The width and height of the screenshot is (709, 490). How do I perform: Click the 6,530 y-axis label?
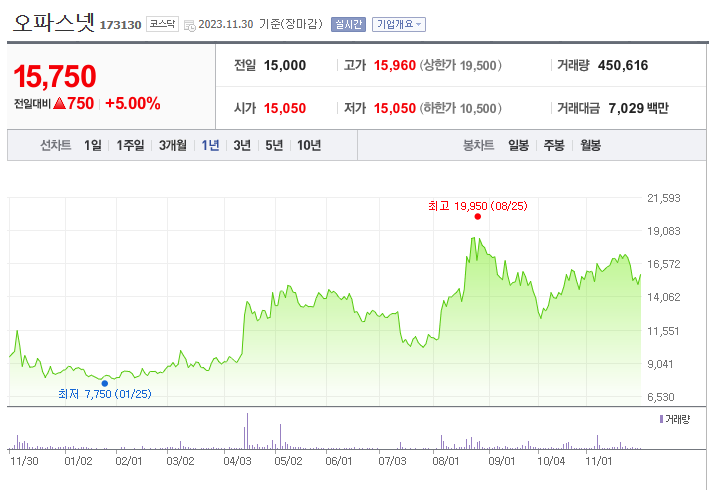pyautogui.click(x=661, y=397)
